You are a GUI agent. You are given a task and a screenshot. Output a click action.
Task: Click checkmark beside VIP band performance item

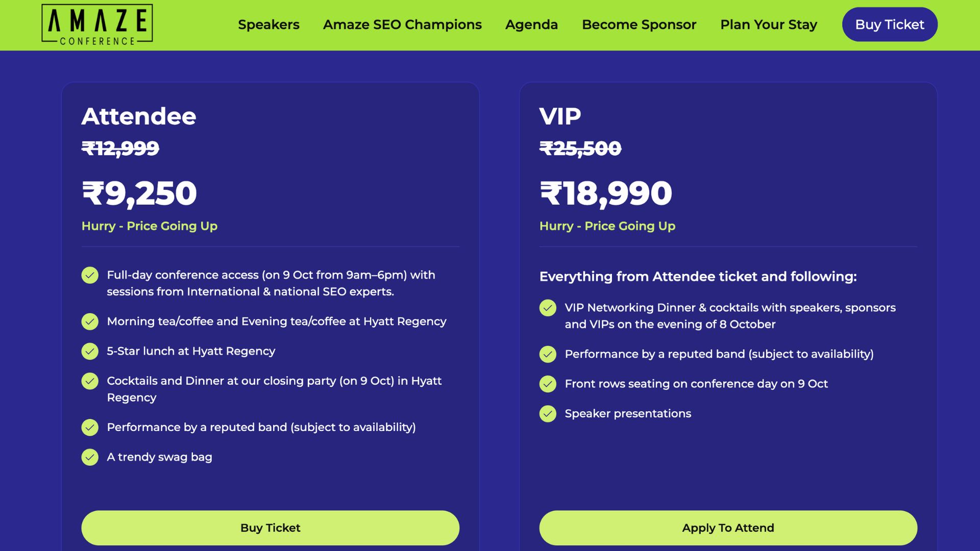548,354
